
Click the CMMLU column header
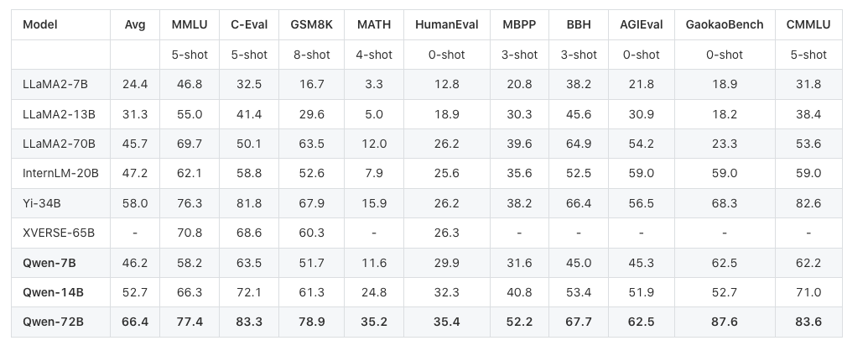(x=808, y=24)
